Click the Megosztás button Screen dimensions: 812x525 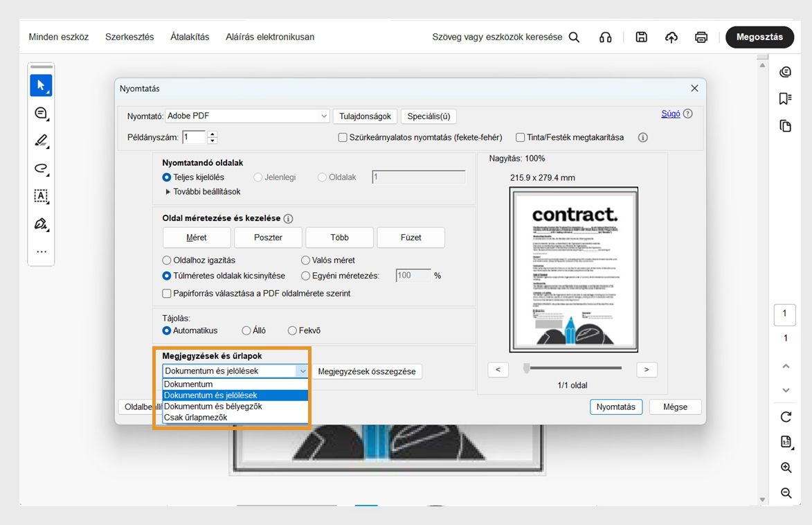(759, 37)
